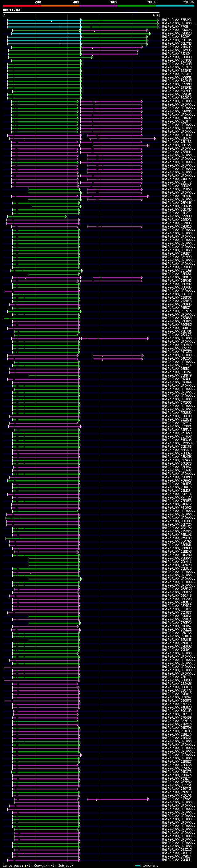Select label UniRef100_B9SL91
This screenshot has width=197, height=868.
point(176,94)
